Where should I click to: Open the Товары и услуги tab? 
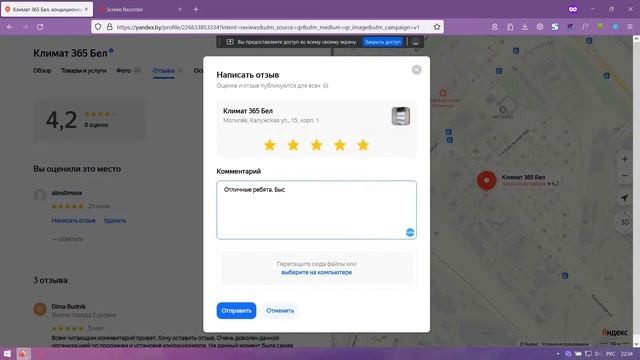point(83,71)
